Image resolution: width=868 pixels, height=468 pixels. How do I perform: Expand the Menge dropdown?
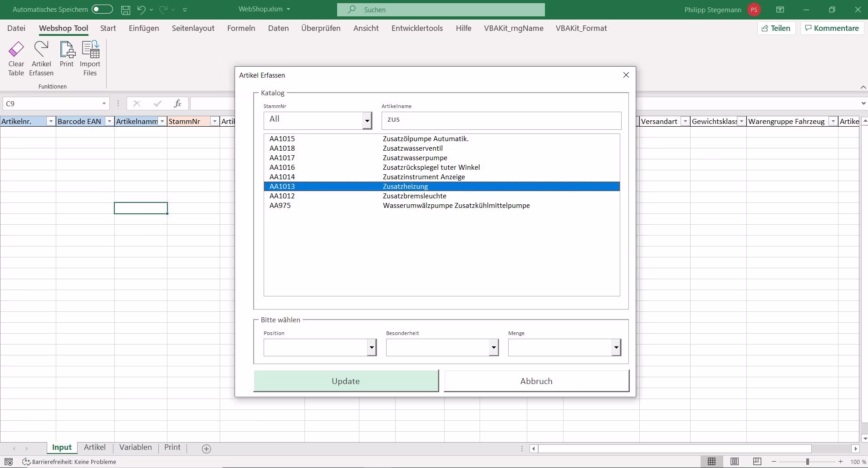click(615, 347)
